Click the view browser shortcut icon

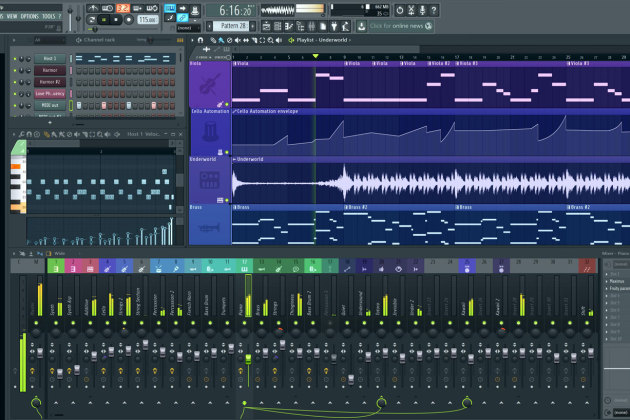300,26
